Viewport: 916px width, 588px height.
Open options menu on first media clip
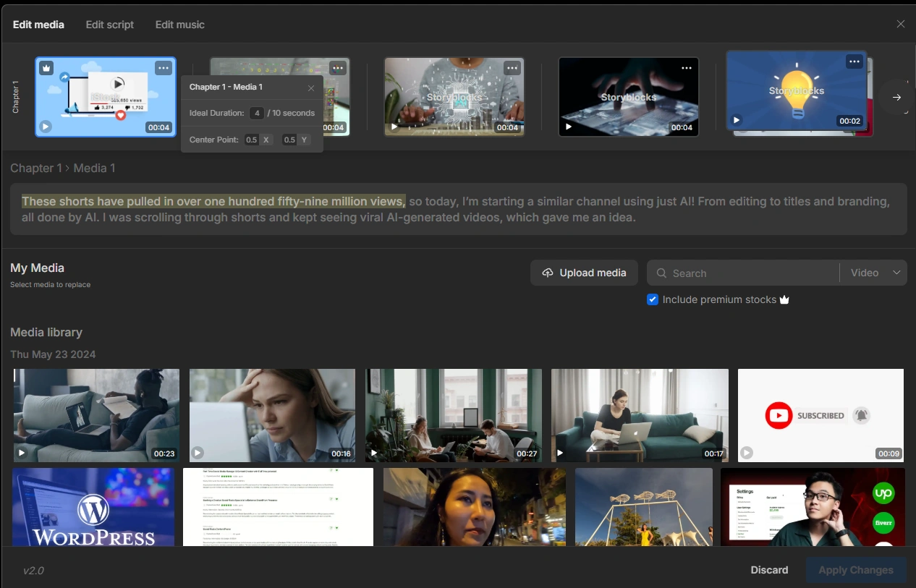(x=164, y=68)
